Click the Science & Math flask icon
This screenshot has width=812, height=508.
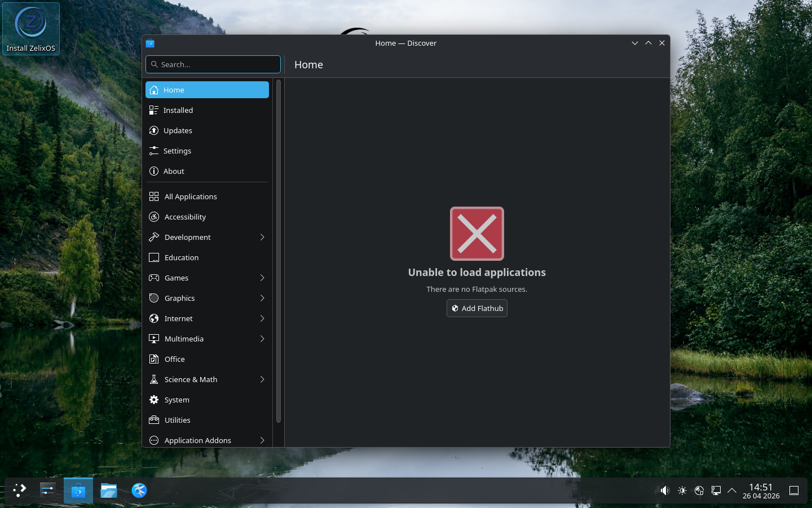click(154, 379)
